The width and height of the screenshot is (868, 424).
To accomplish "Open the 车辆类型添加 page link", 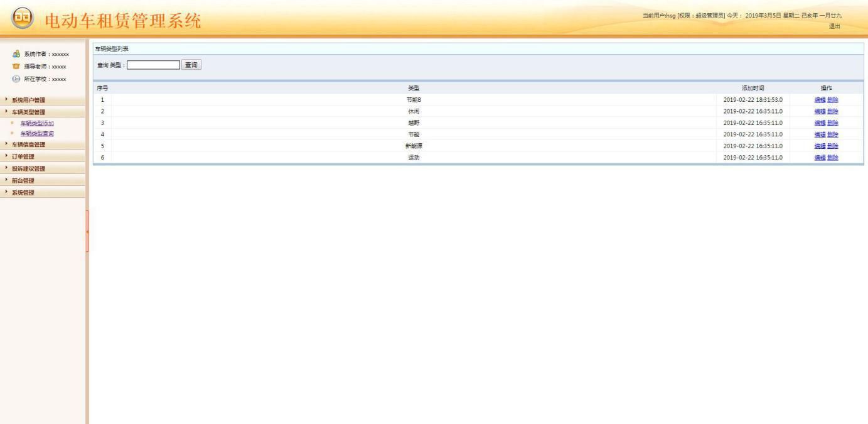I will tap(37, 123).
